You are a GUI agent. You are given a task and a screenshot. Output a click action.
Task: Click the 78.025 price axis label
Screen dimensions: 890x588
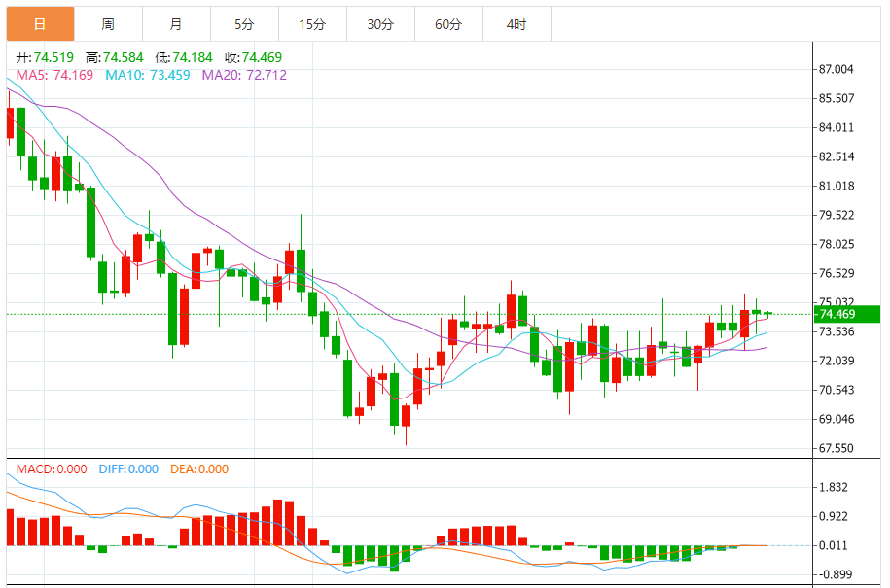tap(837, 244)
